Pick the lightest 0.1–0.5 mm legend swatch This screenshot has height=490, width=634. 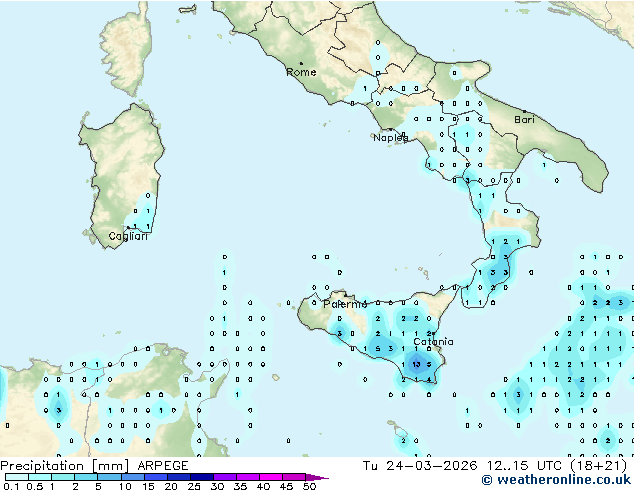(x=17, y=477)
